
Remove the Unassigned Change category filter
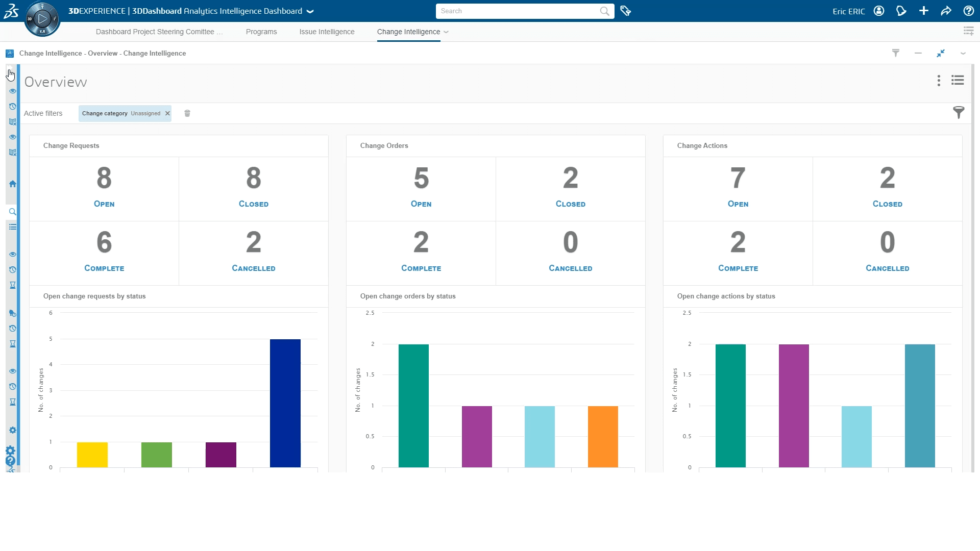point(167,113)
